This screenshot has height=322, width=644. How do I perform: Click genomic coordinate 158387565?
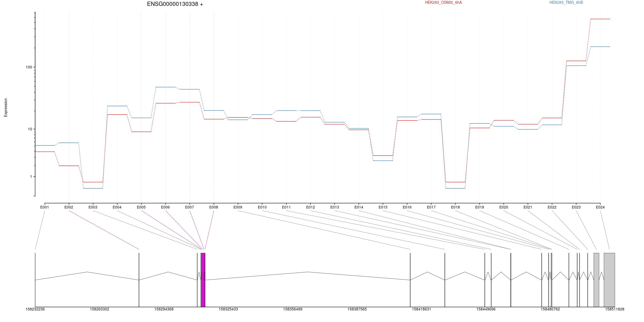(357, 309)
